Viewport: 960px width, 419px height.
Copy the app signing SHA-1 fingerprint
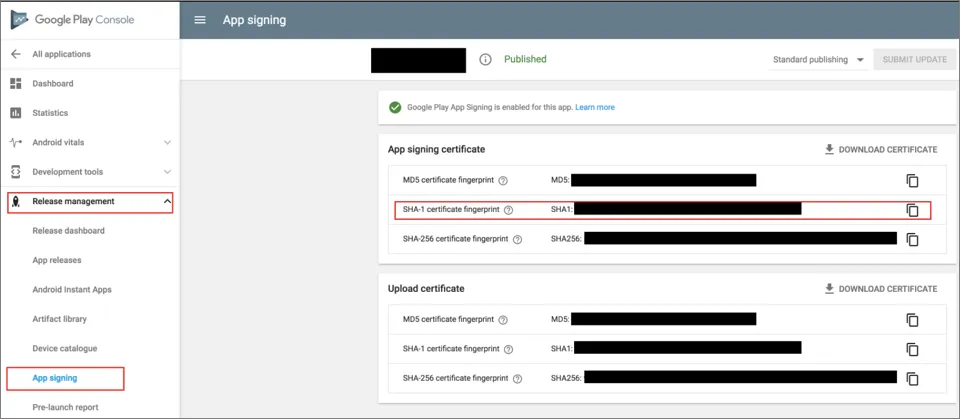tap(912, 210)
